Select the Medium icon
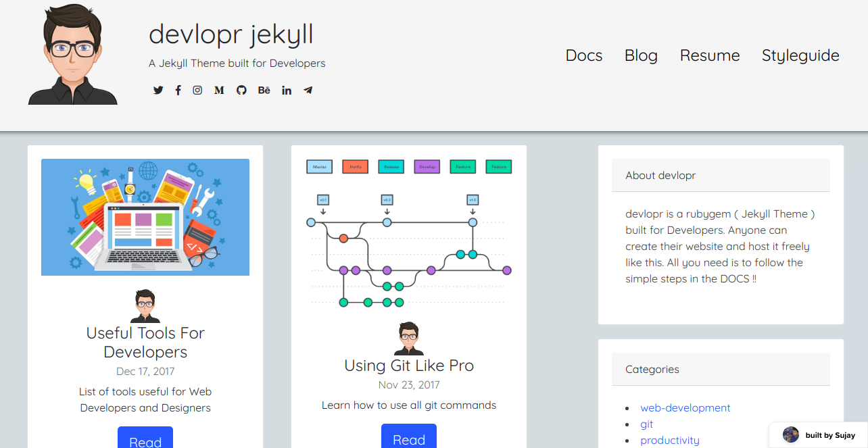Viewport: 868px width, 448px height. pyautogui.click(x=218, y=90)
